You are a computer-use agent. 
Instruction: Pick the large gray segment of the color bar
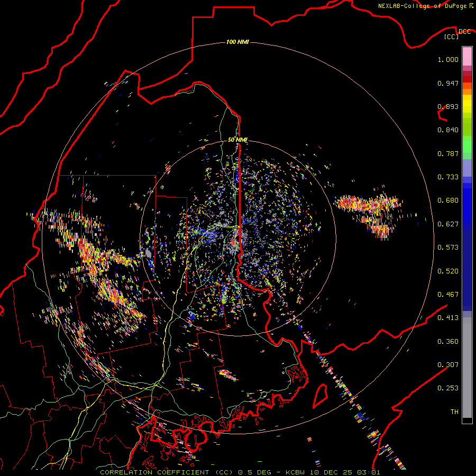[x=467, y=368]
